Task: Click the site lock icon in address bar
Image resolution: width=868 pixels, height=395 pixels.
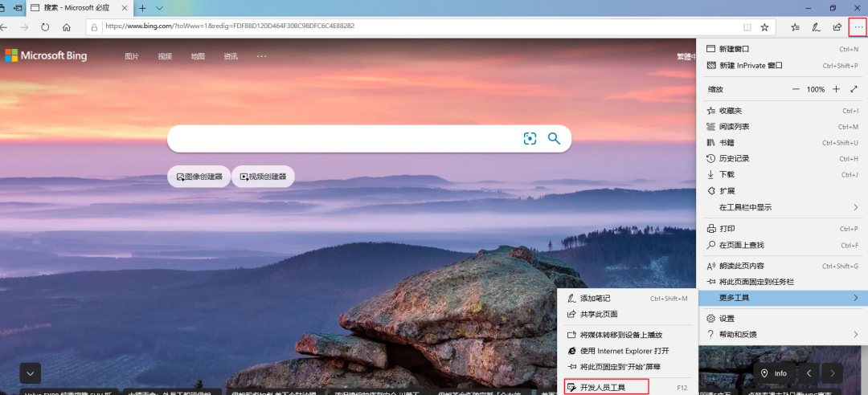Action: pos(95,27)
